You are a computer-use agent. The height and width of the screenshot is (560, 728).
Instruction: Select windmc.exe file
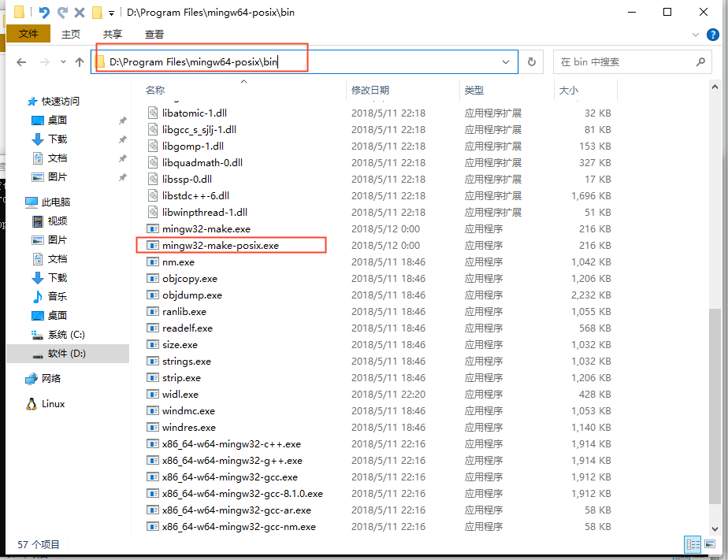coord(188,411)
